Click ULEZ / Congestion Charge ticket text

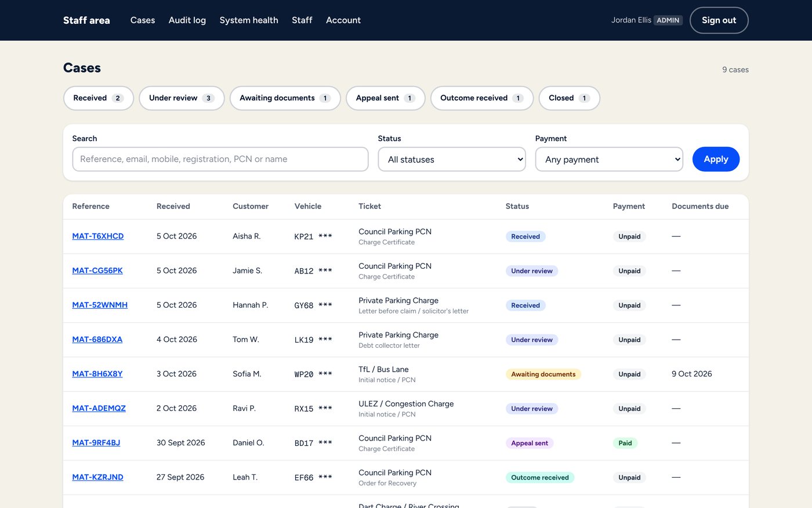click(x=406, y=403)
